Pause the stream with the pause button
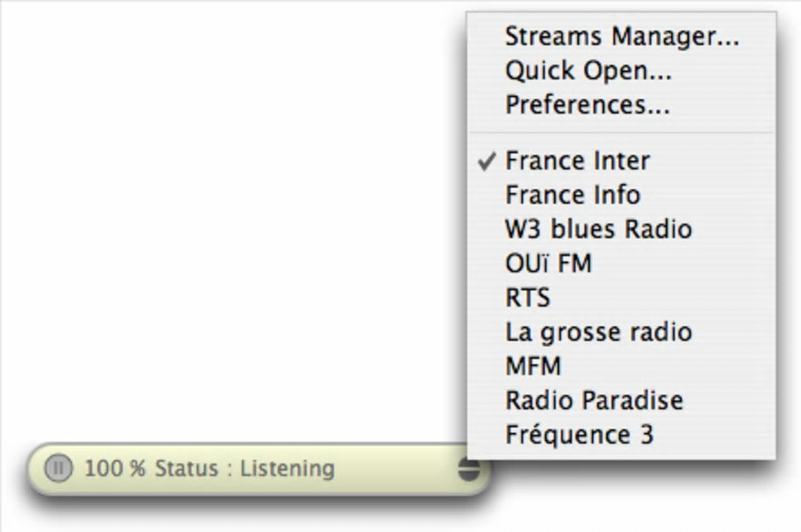Viewport: 801px width, 532px height. coord(57,468)
